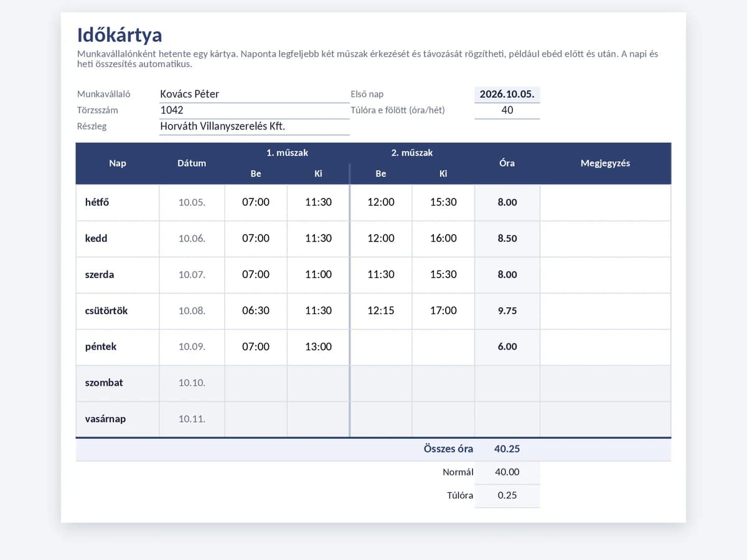Select the Törzsszám field with 1042
This screenshot has width=747, height=560.
tap(255, 111)
